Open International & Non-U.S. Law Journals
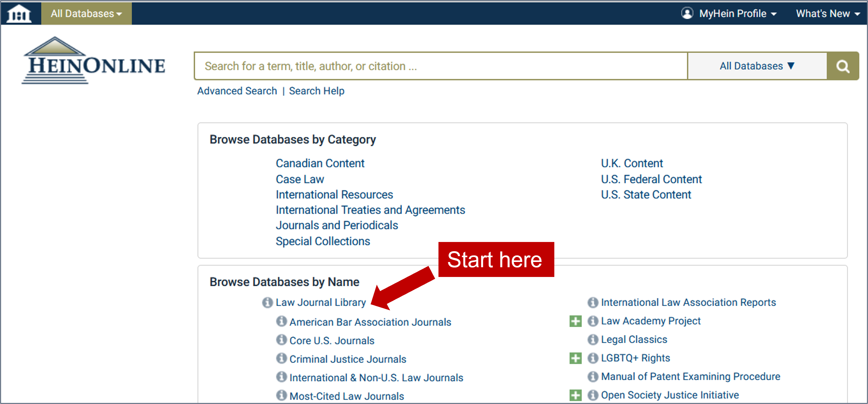Screen dimensions: 868x404 coord(376,378)
